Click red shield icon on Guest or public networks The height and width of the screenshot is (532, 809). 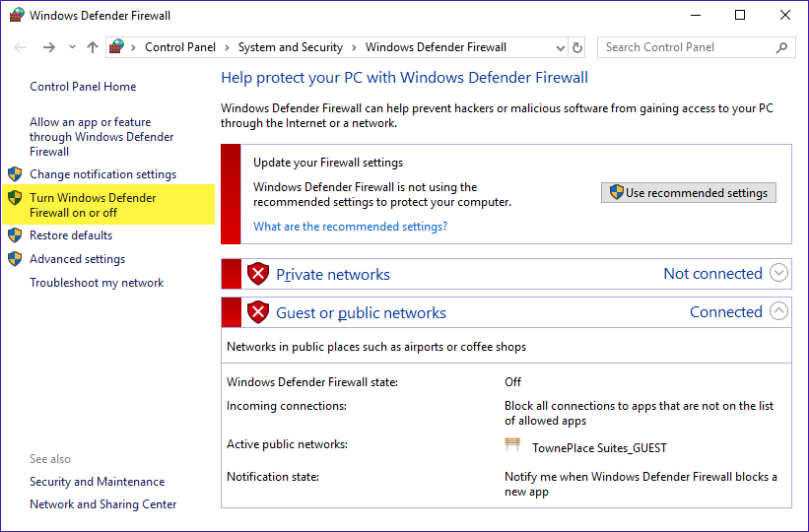point(258,312)
